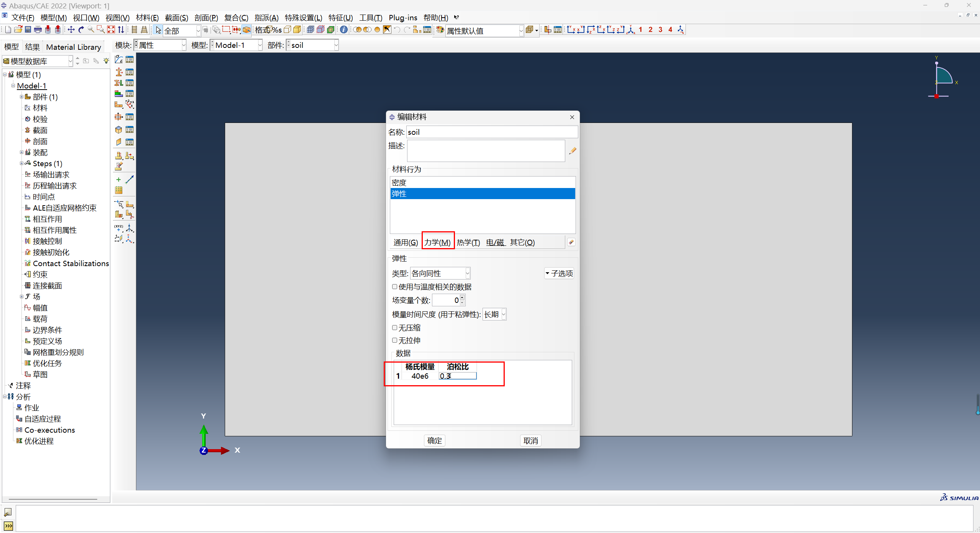Image resolution: width=980 pixels, height=533 pixels.
Task: Increase the 场变量个数 stepper
Action: point(462,298)
